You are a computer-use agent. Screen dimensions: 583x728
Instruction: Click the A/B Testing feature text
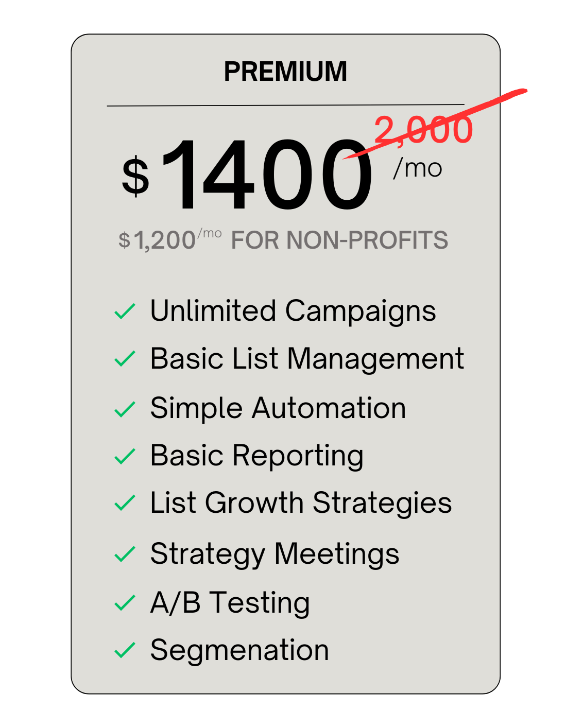click(230, 603)
